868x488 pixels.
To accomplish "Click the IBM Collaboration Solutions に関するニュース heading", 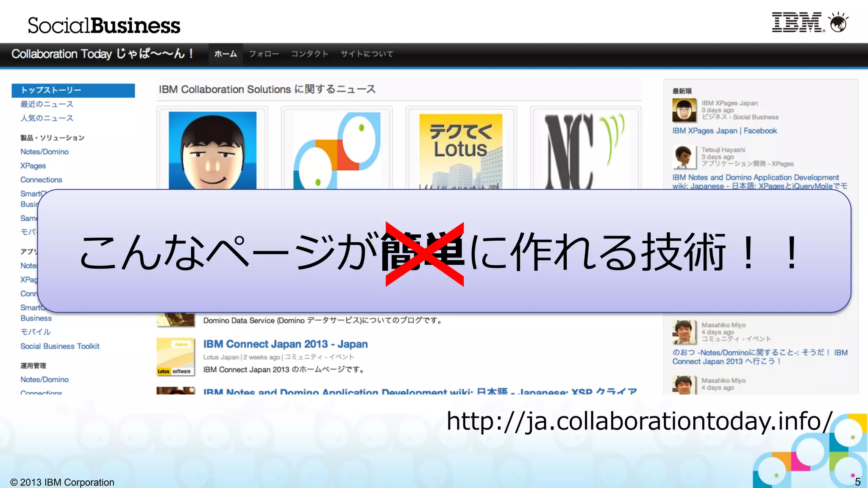I will click(x=267, y=89).
